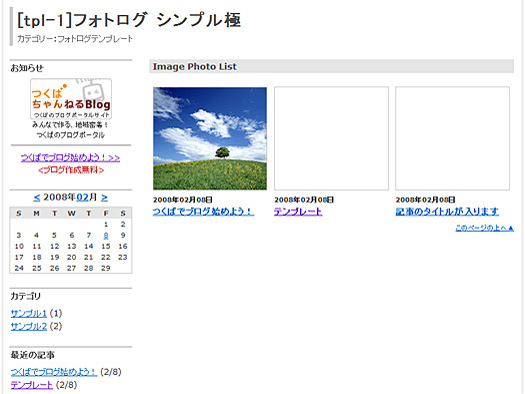This screenshot has width=525, height=394.
Task: Open the 02 month link in calendar header
Action: [x=82, y=197]
